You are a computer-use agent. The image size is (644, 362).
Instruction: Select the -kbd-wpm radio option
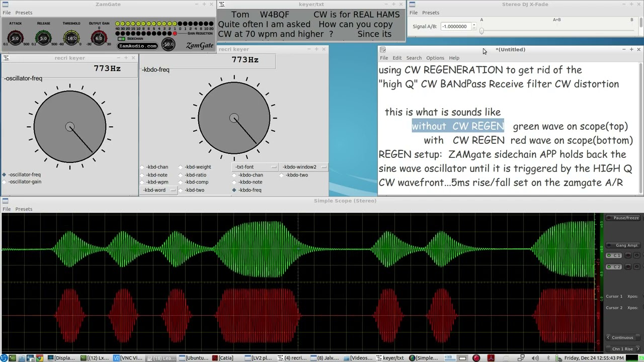pyautogui.click(x=154, y=182)
